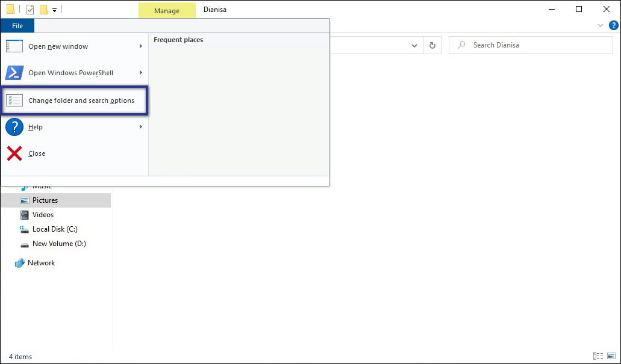621x364 pixels.
Task: Click the Open Windows PowerShell icon
Action: click(x=14, y=73)
